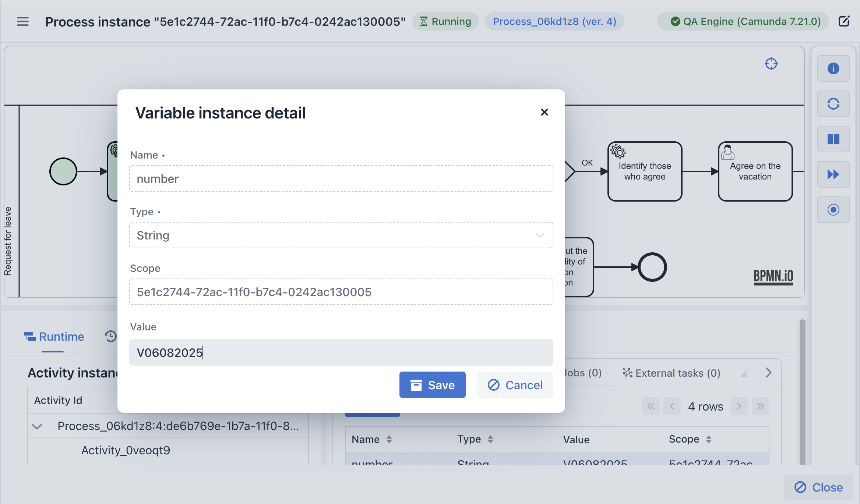
Task: Click the Name field containing number
Action: click(341, 178)
